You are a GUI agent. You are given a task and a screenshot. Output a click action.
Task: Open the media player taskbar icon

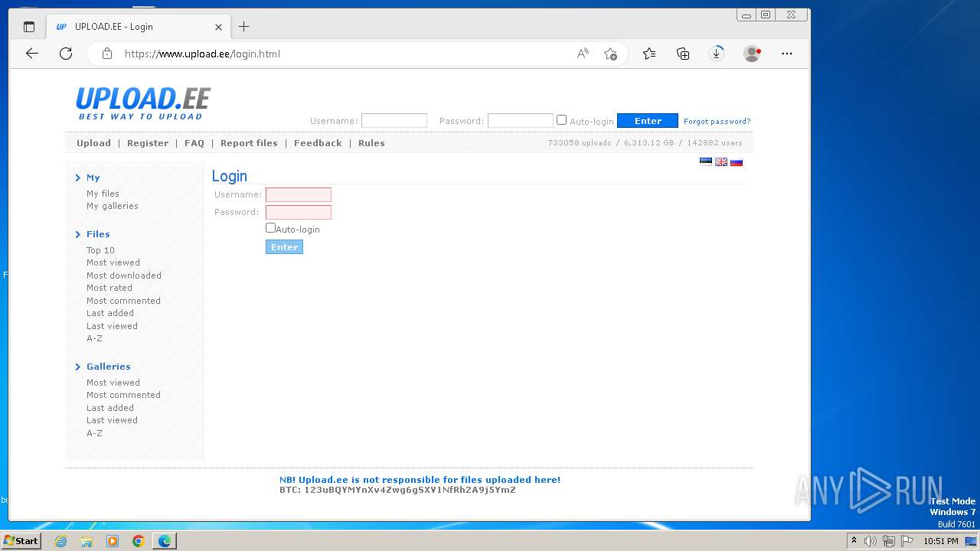click(x=113, y=541)
